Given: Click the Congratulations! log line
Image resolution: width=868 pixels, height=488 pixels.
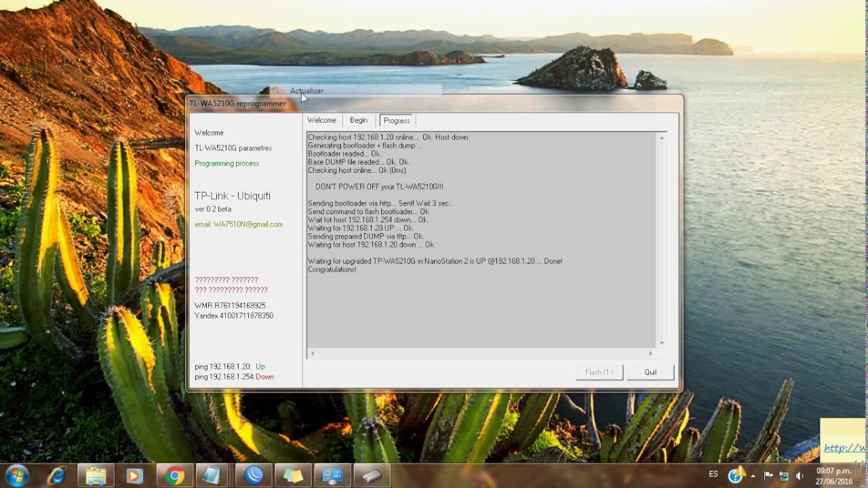Looking at the screenshot, I should (332, 270).
